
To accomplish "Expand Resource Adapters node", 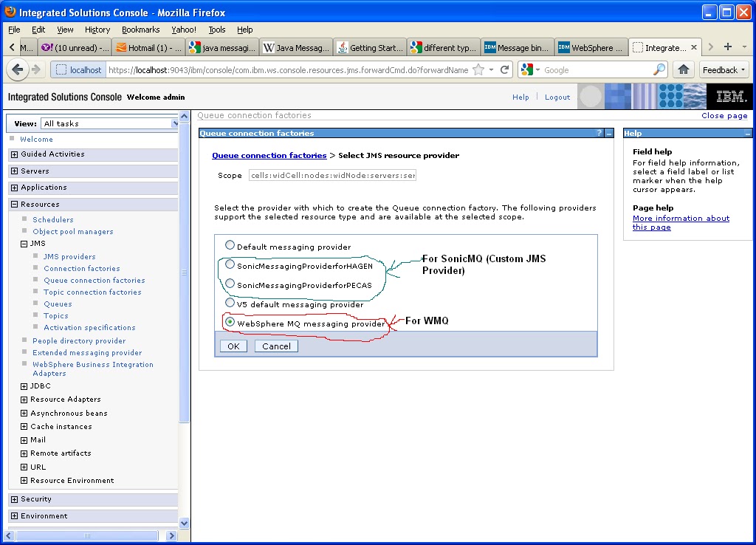I will click(x=24, y=400).
